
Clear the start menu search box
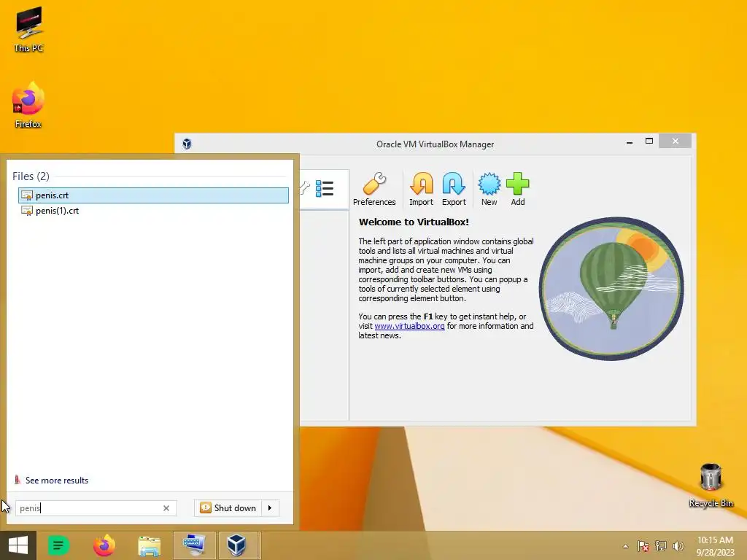166,508
